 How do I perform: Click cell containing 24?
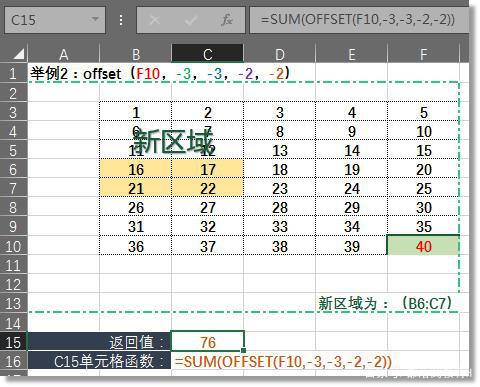tap(352, 188)
